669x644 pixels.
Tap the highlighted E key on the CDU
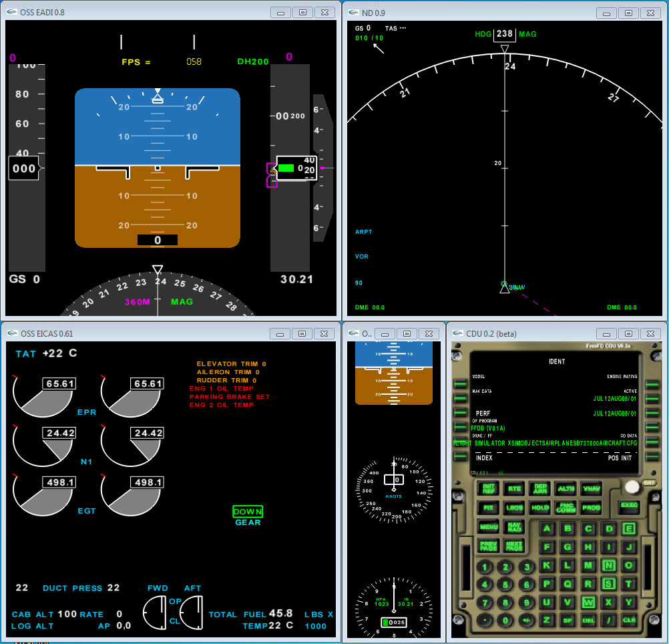pos(628,528)
